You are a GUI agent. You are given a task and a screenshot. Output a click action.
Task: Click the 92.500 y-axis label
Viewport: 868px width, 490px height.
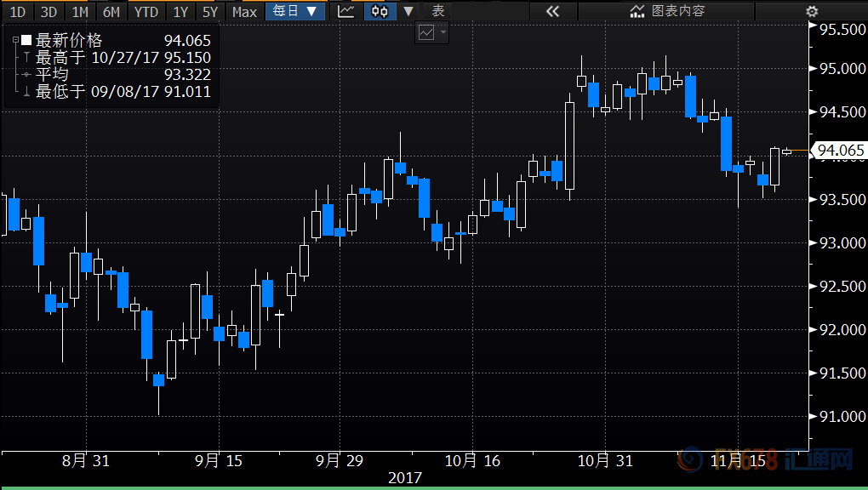842,286
